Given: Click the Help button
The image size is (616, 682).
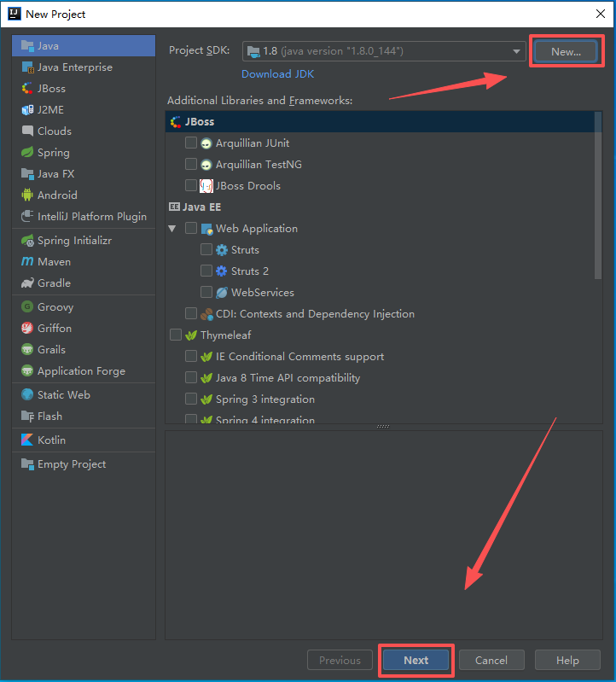Looking at the screenshot, I should (567, 661).
